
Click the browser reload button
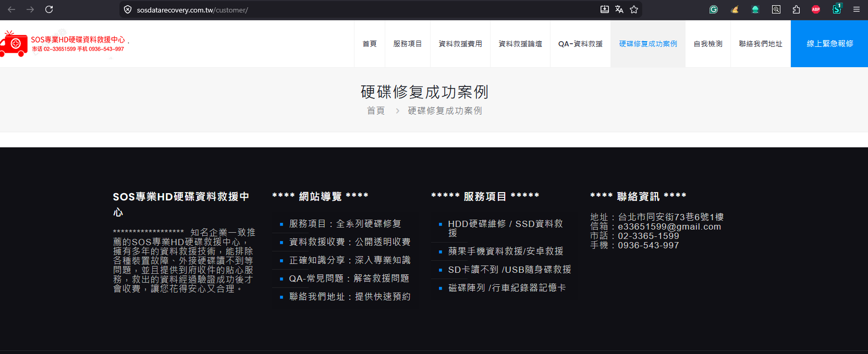point(49,9)
